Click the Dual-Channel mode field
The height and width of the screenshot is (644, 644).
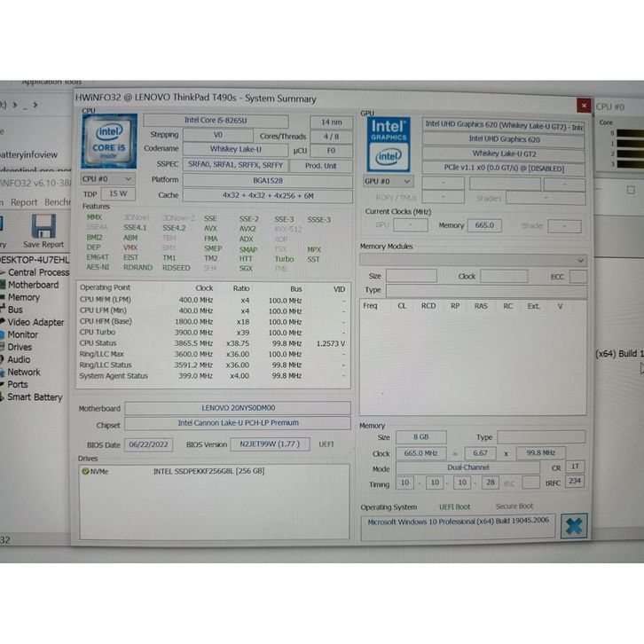click(467, 467)
